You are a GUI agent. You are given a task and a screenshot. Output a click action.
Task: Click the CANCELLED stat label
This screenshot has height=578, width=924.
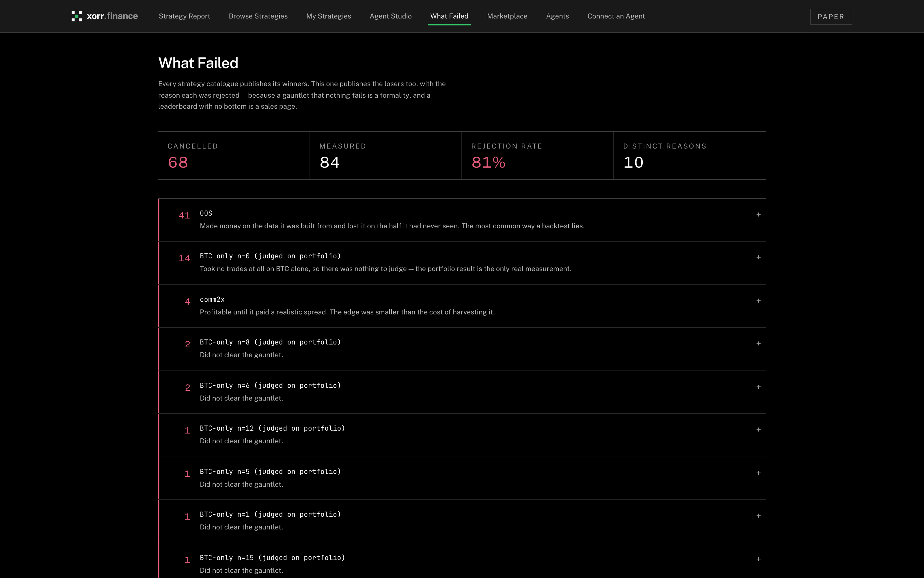(x=193, y=146)
